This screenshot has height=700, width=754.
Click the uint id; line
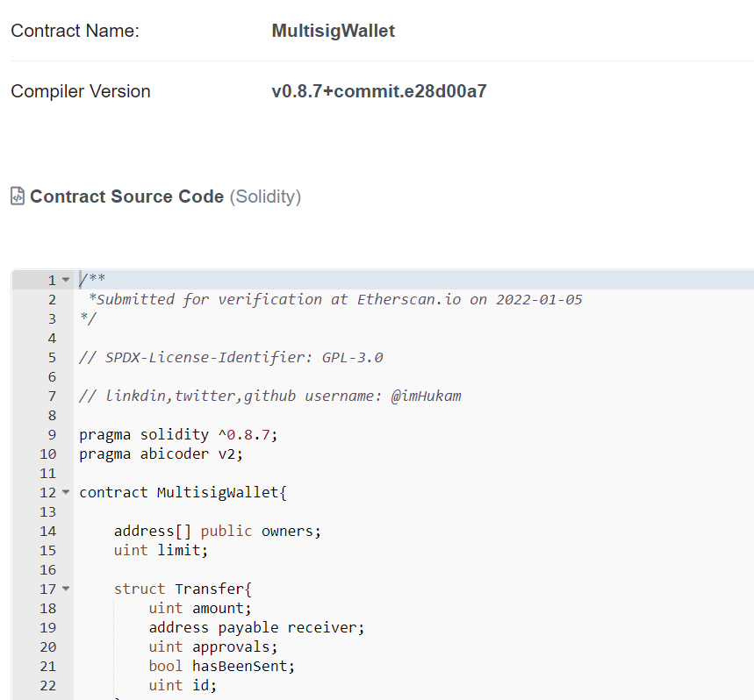coord(183,686)
